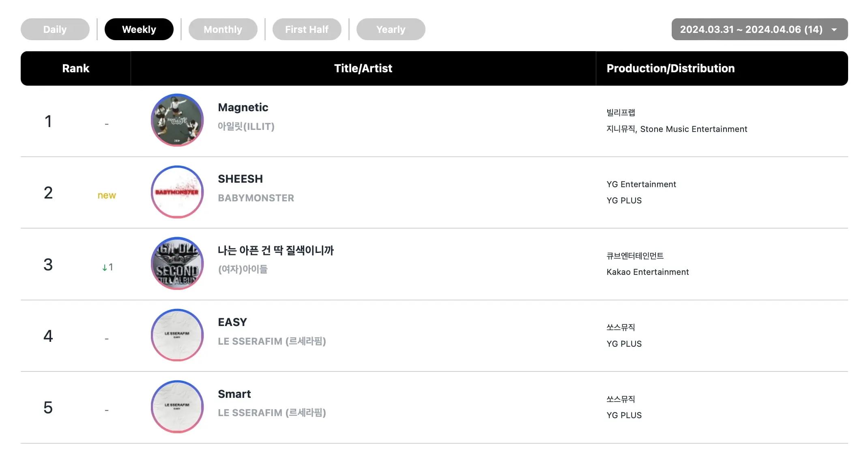The height and width of the screenshot is (449, 868).
Task: Open the (G)I-DLE Second Full Album cover
Action: [x=177, y=263]
